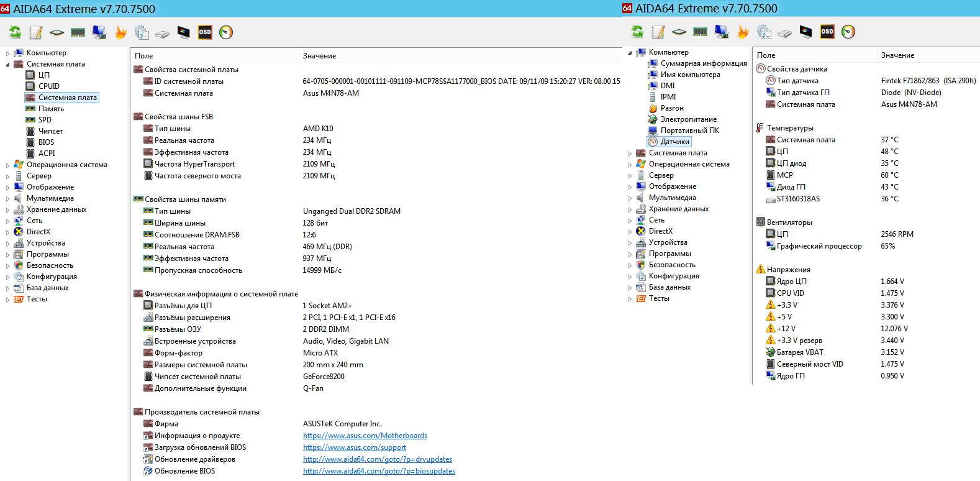
Task: Select CPUID item in left window tree
Action: click(49, 86)
